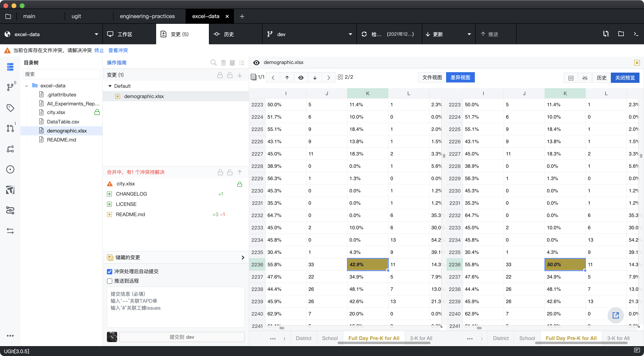Close the excel-data tab

(x=227, y=16)
